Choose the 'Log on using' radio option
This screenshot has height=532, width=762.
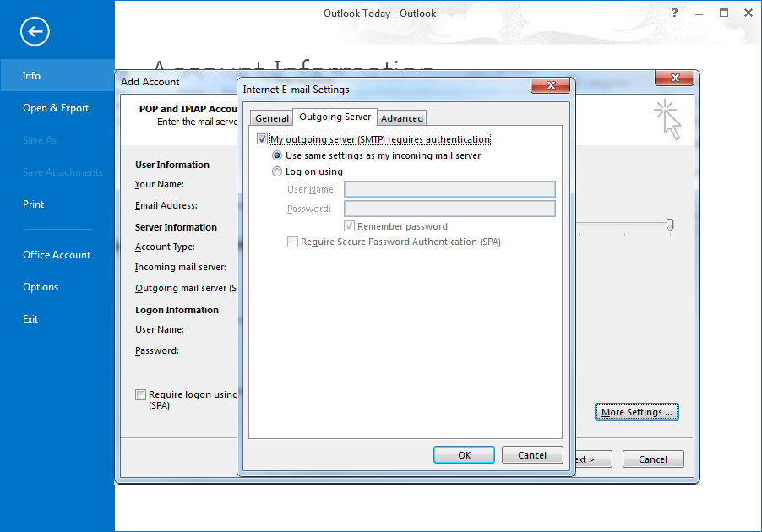[277, 172]
